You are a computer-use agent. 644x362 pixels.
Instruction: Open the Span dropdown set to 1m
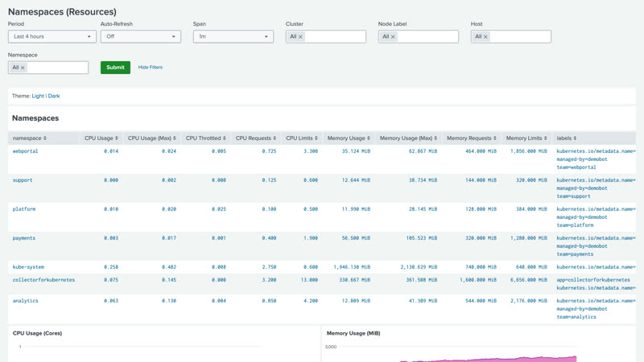[233, 36]
